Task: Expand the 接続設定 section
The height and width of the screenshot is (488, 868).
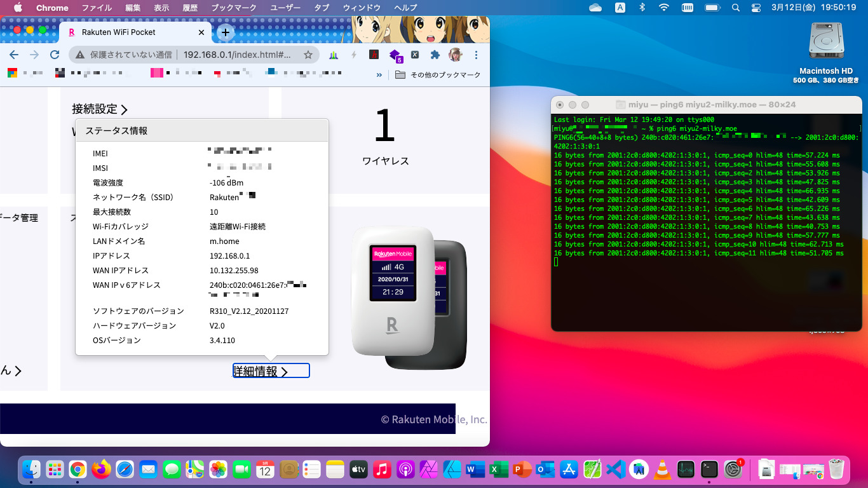Action: click(x=100, y=109)
